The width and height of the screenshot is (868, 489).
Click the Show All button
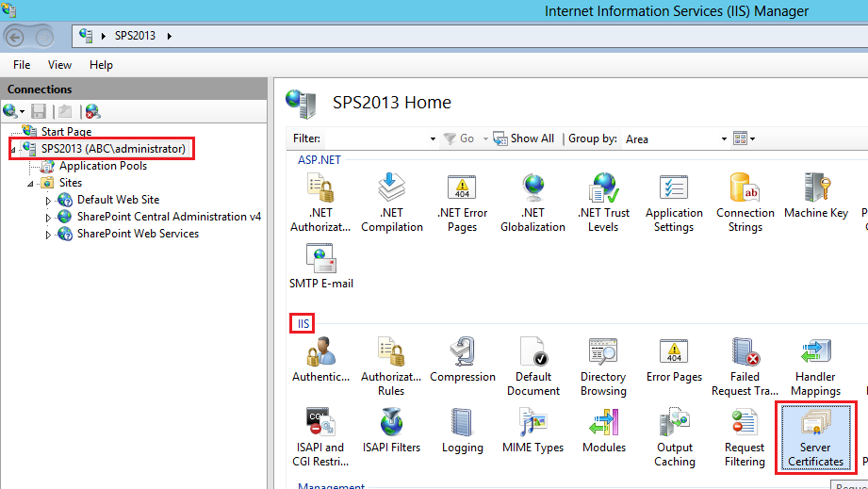pos(524,139)
